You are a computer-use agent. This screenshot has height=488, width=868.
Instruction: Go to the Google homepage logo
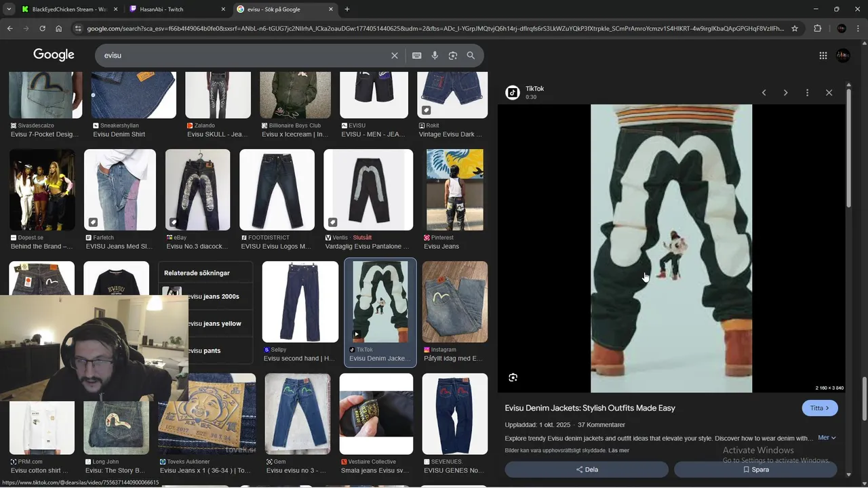point(54,55)
